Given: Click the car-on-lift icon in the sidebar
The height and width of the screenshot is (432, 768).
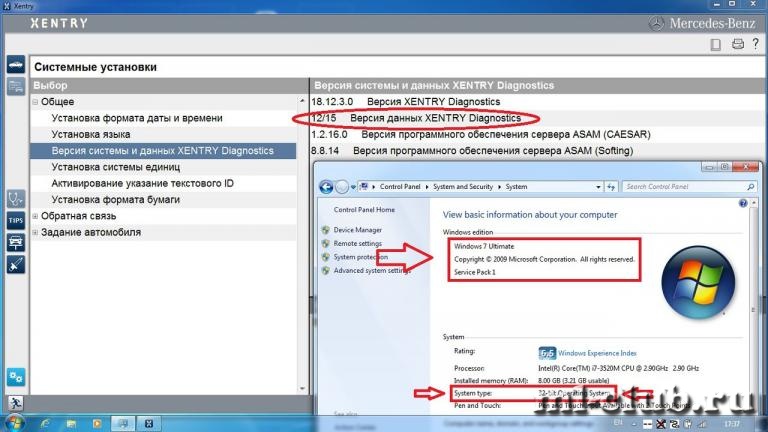Looking at the screenshot, I should coord(16,242).
